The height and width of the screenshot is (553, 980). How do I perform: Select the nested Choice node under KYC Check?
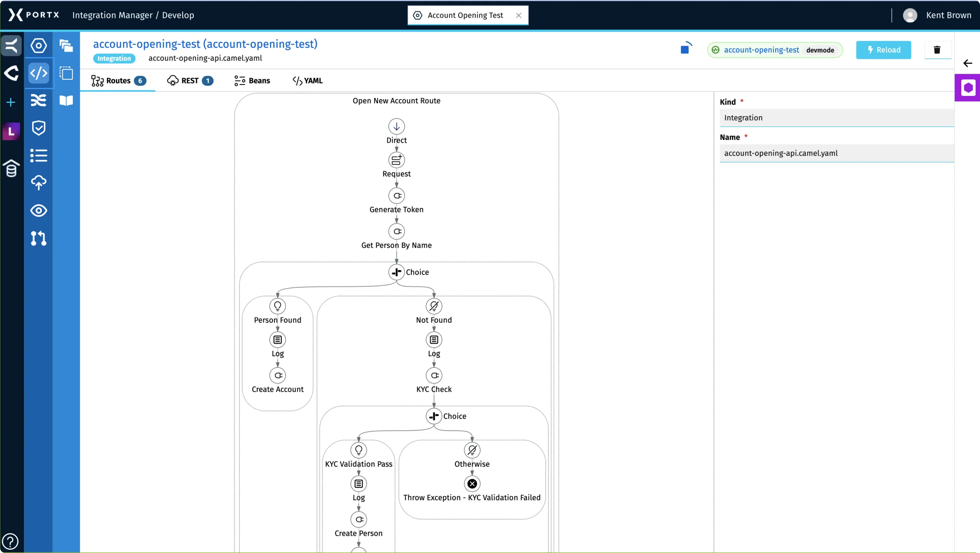pyautogui.click(x=434, y=416)
